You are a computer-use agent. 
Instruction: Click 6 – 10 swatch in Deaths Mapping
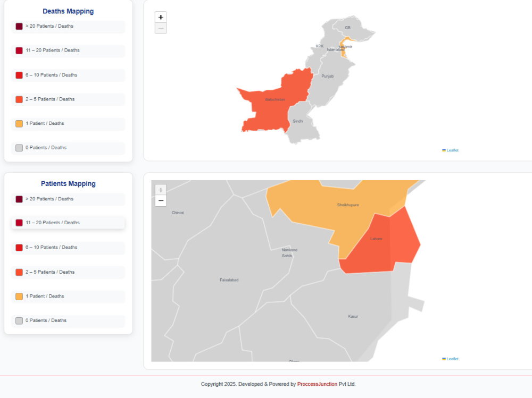19,75
